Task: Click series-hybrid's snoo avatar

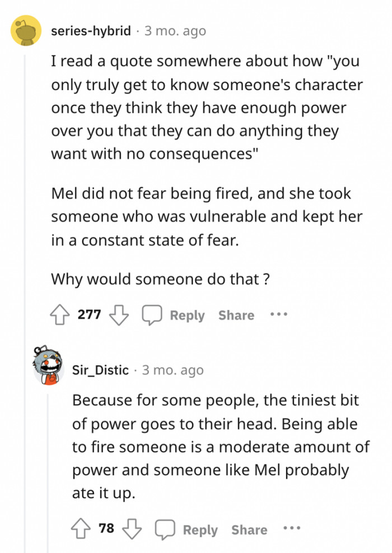Action: 25,30
